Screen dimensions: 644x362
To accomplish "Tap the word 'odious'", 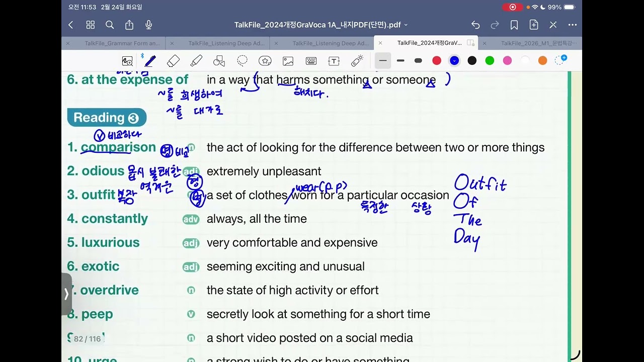I will click(x=103, y=171).
